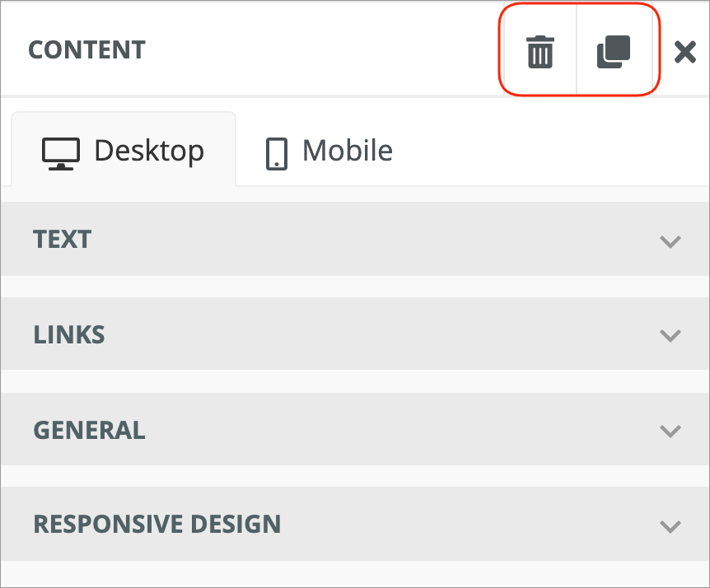This screenshot has width=710, height=588.
Task: Expand the GENERAL section chevron
Action: (670, 431)
